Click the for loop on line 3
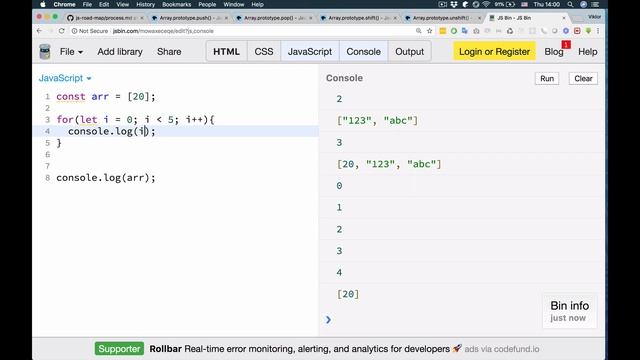Viewport: 640px width, 360px height. 135,120
